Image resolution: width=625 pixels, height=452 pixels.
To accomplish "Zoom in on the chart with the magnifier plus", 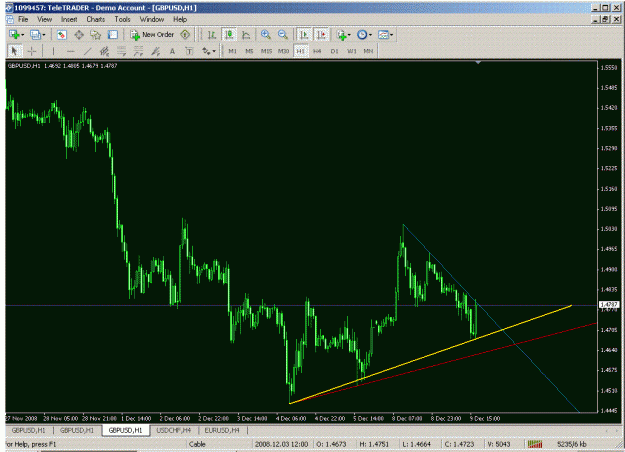I will (265, 35).
